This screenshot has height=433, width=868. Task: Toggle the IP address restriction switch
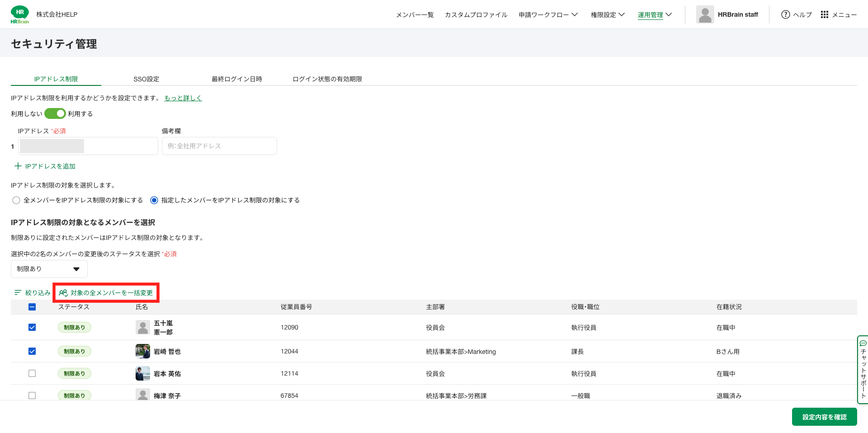coord(55,113)
